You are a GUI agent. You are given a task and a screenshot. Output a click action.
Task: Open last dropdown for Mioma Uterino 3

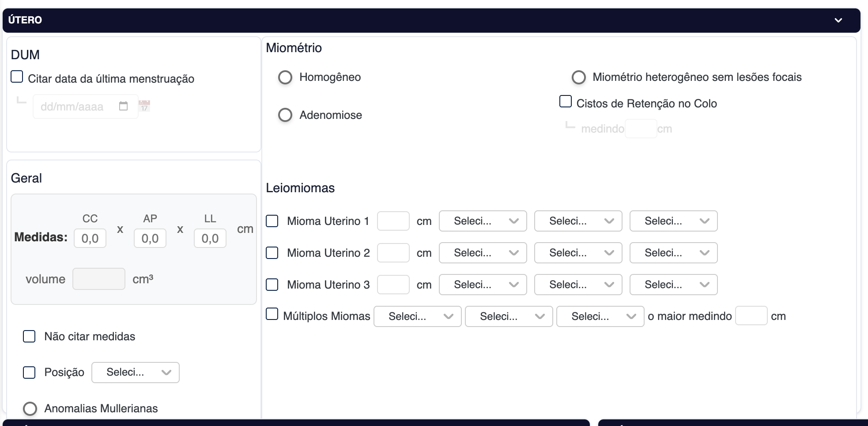click(x=673, y=285)
